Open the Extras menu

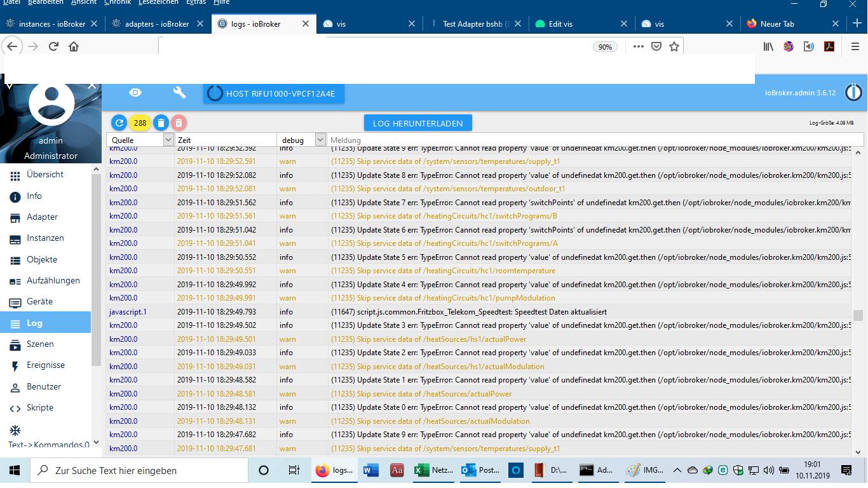[196, 3]
